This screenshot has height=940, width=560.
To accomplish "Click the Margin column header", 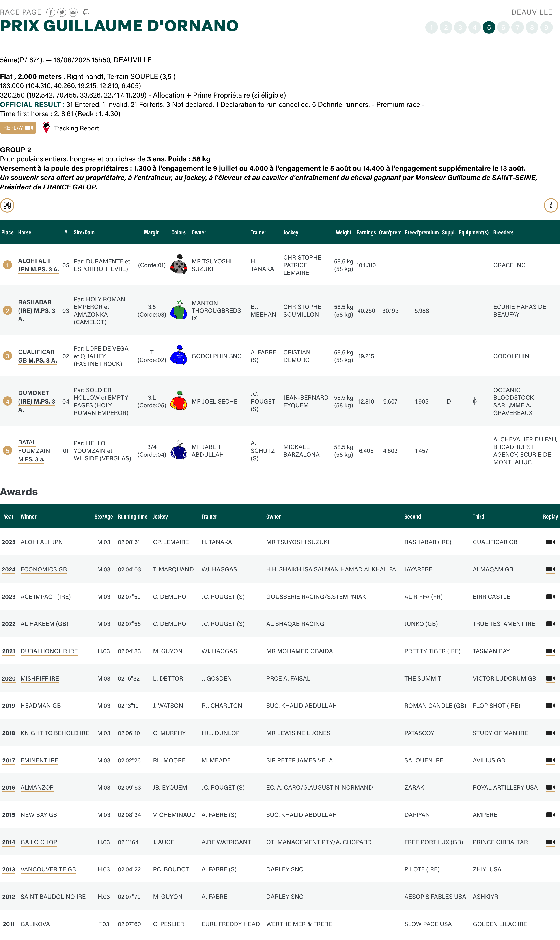I will click(x=152, y=233).
